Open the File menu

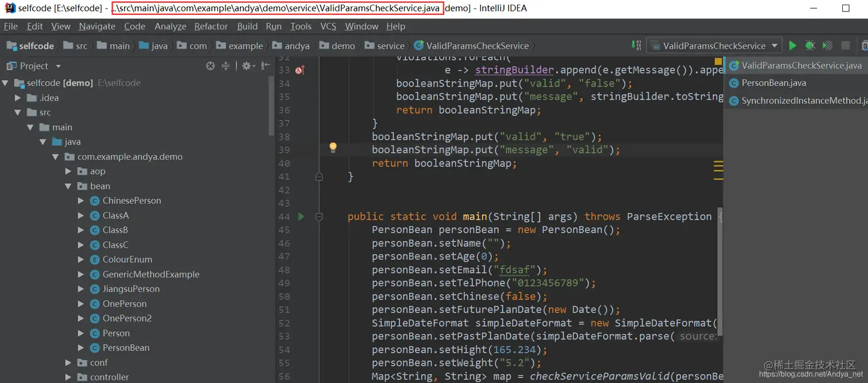[x=10, y=26]
